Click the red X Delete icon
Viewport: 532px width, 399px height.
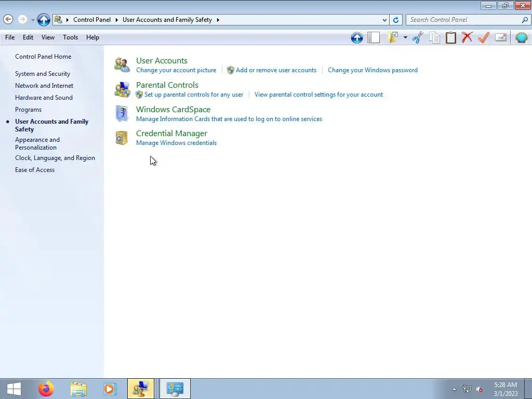(x=467, y=37)
